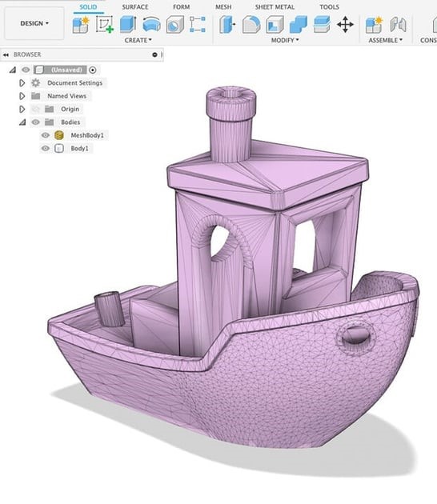The height and width of the screenshot is (504, 437).
Task: Select the Hole tool
Action: 175,25
